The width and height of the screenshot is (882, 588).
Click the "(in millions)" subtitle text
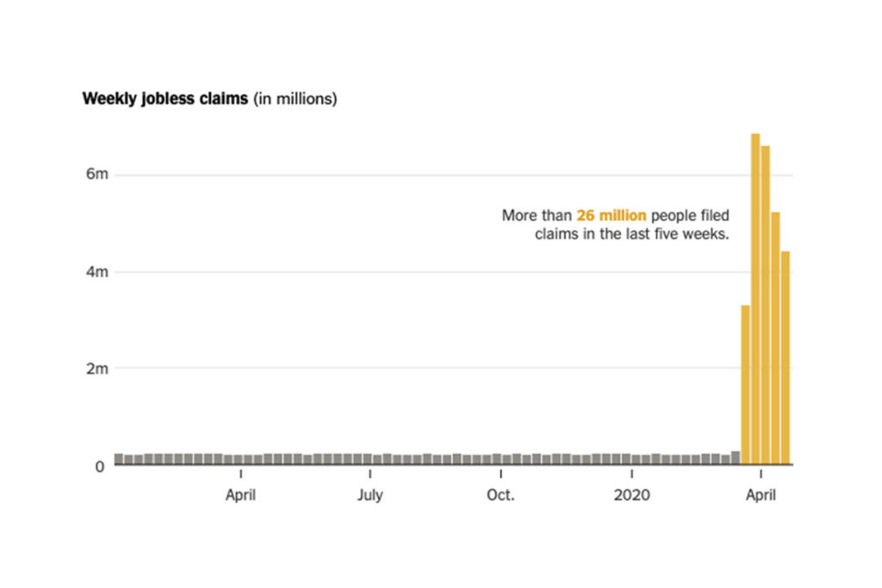(295, 99)
